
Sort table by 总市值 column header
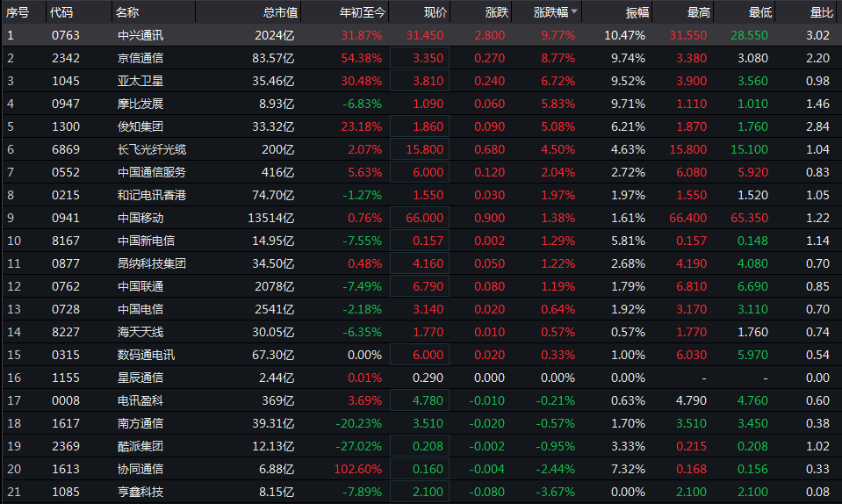pos(281,12)
